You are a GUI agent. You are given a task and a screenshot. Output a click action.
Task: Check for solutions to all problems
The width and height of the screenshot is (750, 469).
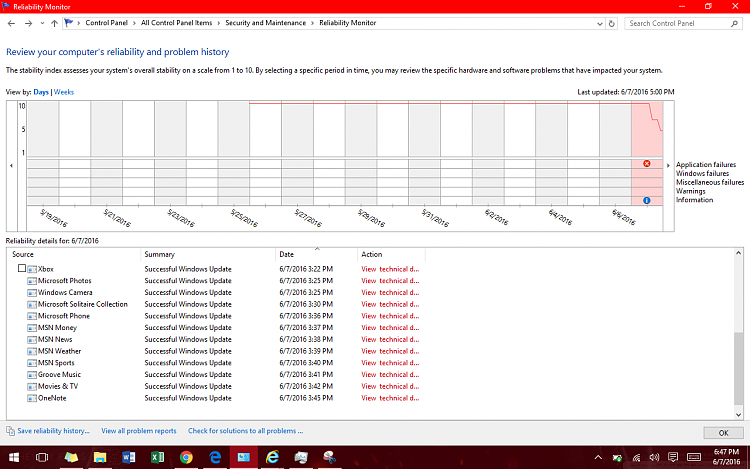point(245,431)
